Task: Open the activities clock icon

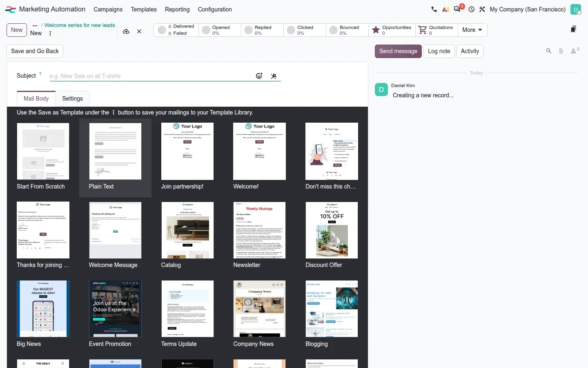Action: click(472, 9)
